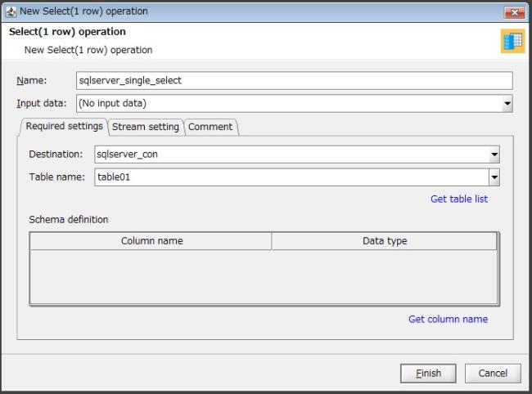Expand the Destination dropdown arrow
The height and width of the screenshot is (394, 532).
coord(494,154)
